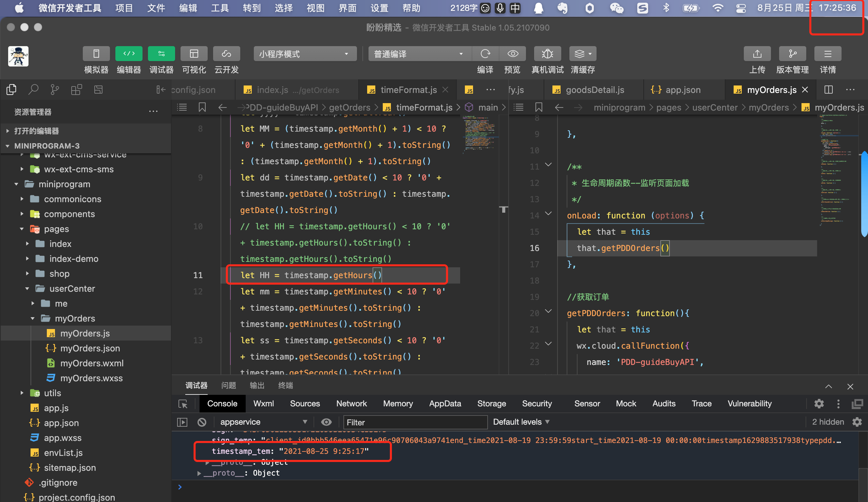868x502 pixels.
Task: Click the console Filter input field
Action: 415,422
